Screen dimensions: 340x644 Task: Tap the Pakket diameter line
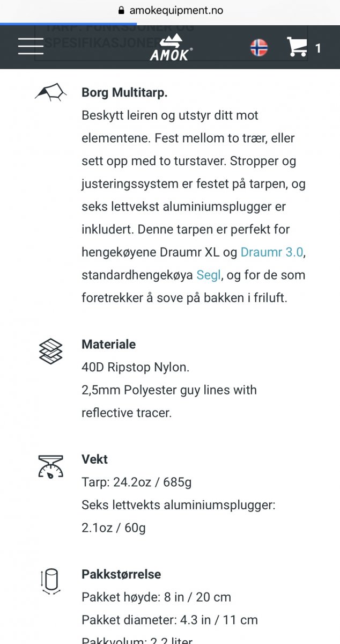point(169,620)
